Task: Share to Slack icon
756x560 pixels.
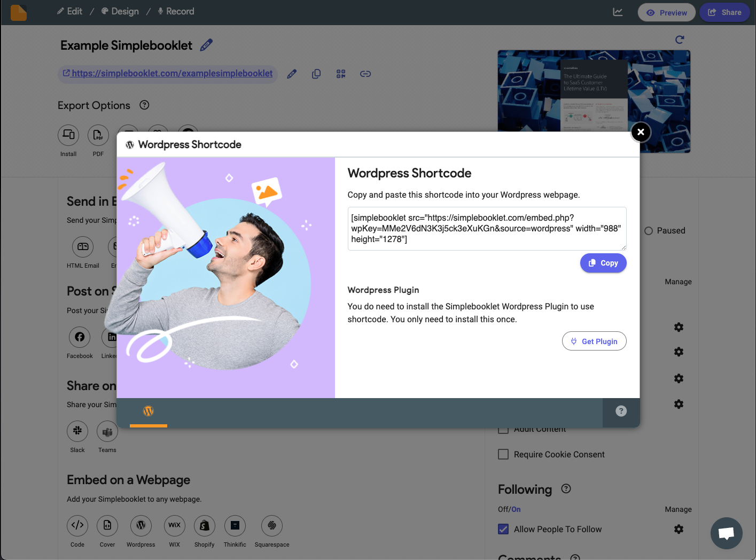Action: [x=77, y=431]
